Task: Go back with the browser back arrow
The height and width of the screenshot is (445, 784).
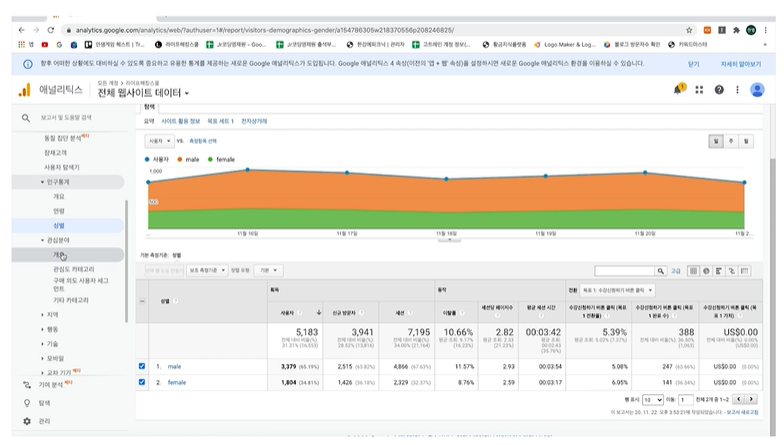Action: click(x=22, y=30)
